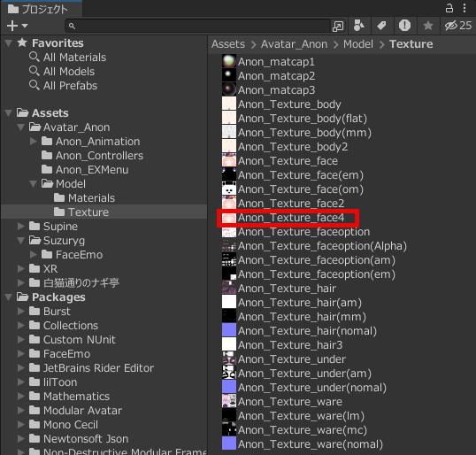The image size is (476, 455).
Task: Go to Avatar_Anon in breadcrumb path
Action: coord(294,44)
